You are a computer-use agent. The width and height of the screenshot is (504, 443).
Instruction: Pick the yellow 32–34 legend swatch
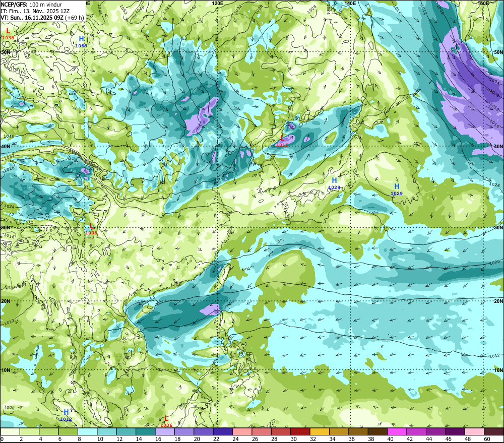[320, 432]
